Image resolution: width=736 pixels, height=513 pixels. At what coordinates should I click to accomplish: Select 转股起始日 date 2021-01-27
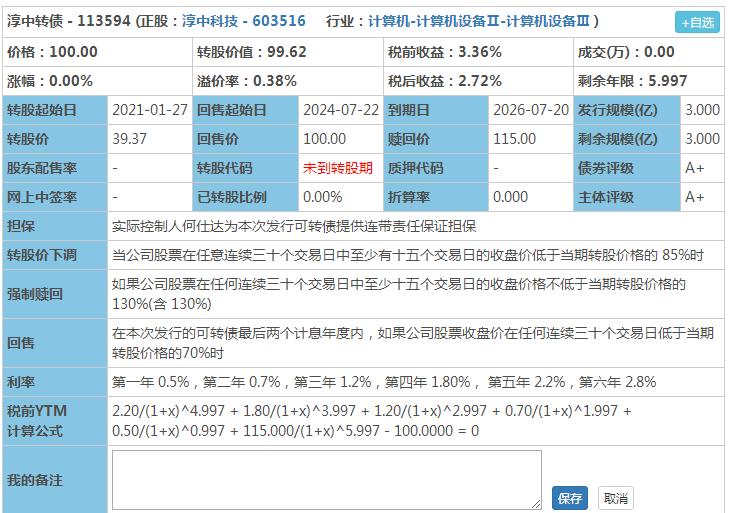pyautogui.click(x=150, y=110)
